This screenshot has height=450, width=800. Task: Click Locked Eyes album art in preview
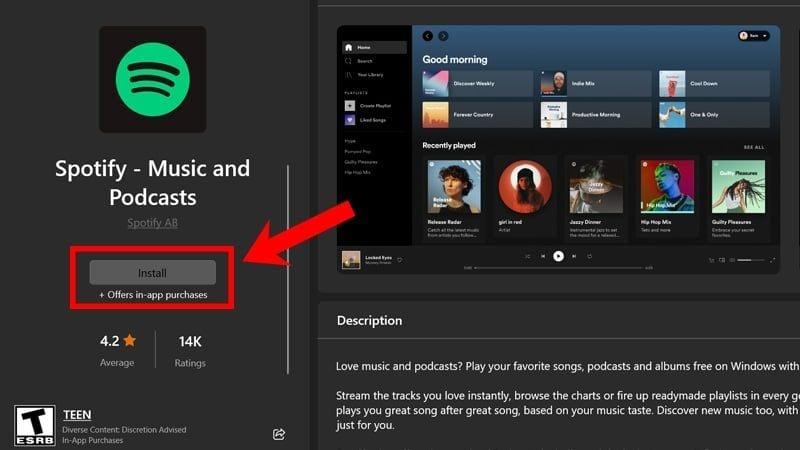[x=351, y=260]
